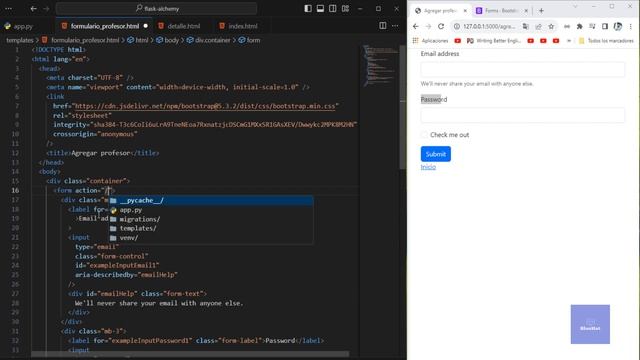Image resolution: width=640 pixels, height=360 pixels.
Task: Pick templates/ from the path suggestions
Action: point(211,228)
